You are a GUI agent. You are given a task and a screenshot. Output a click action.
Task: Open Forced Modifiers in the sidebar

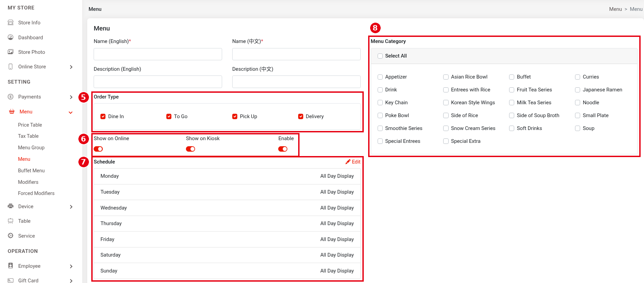pyautogui.click(x=36, y=193)
